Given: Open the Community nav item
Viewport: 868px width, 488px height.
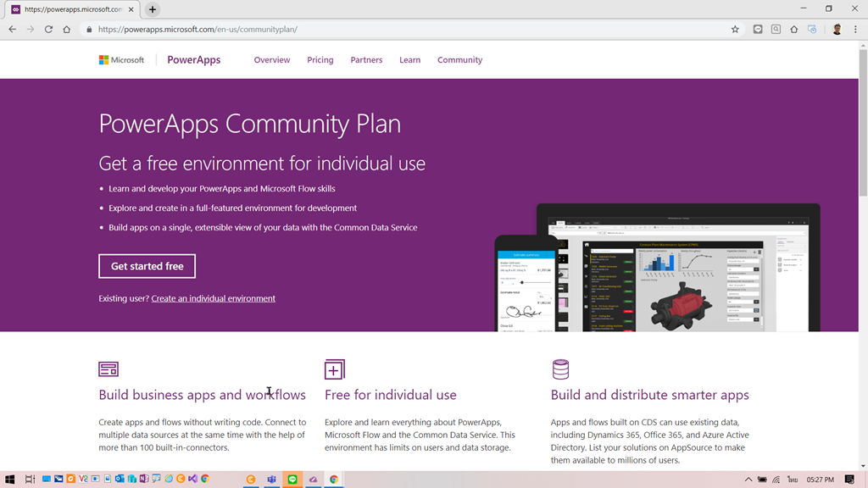Looking at the screenshot, I should 459,60.
